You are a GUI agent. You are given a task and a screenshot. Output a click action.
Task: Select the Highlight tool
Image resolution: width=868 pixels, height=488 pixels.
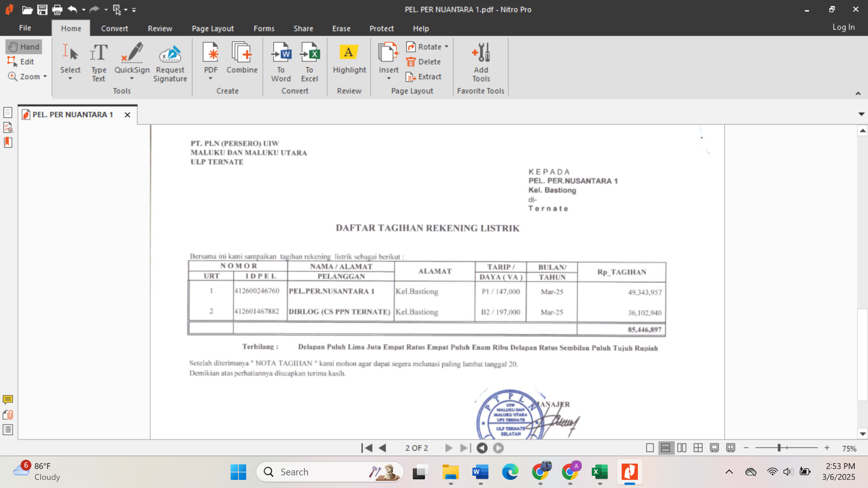(x=349, y=58)
